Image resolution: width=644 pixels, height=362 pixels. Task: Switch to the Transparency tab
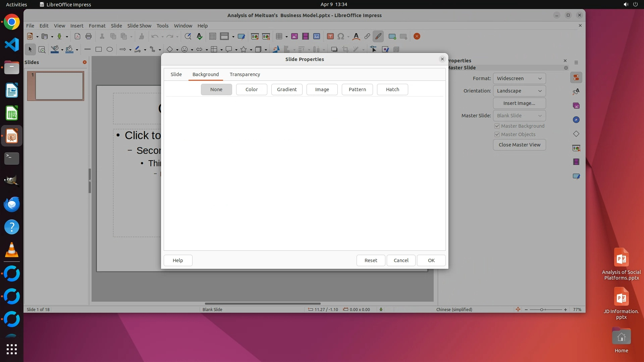point(245,74)
